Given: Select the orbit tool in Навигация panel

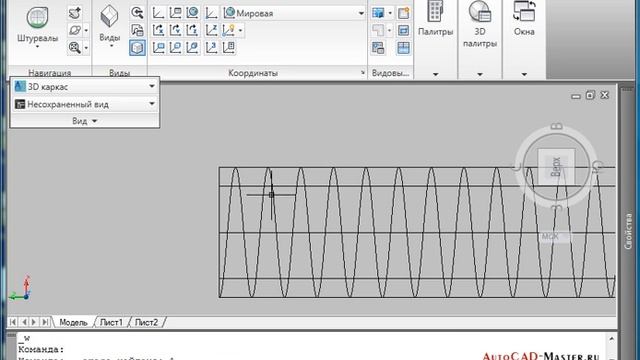Looking at the screenshot, I should 75,30.
